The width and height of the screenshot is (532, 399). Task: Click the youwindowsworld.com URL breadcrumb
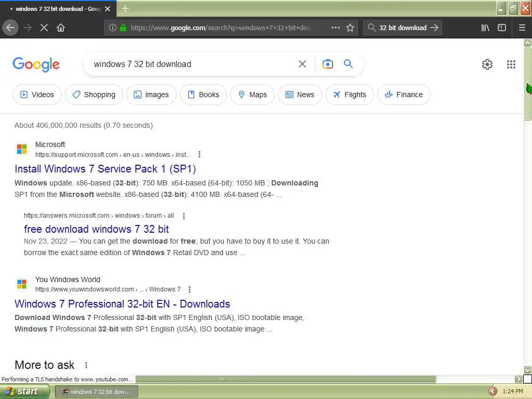coord(108,289)
